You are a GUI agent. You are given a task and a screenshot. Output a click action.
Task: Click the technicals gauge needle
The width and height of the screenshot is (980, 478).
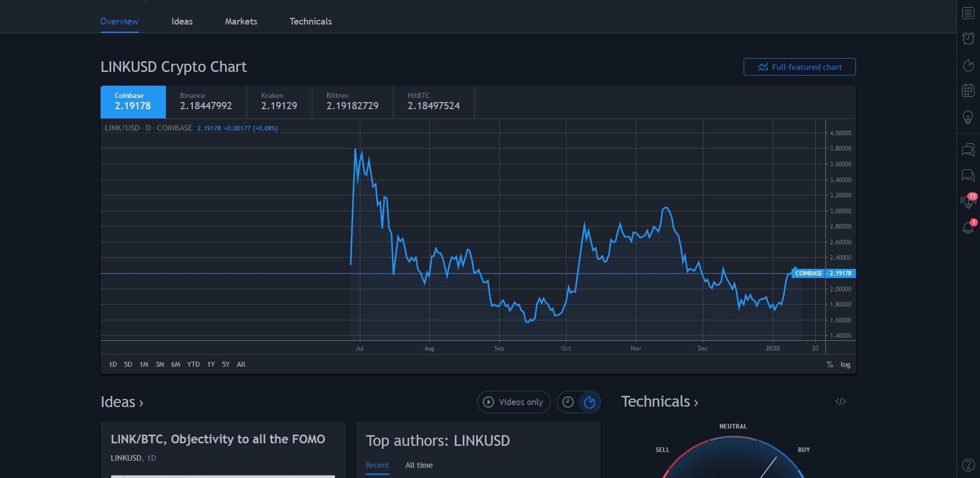click(x=768, y=468)
